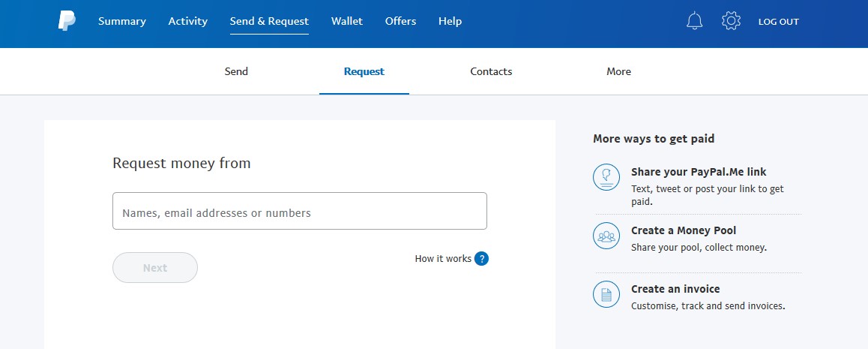
Task: Click the invoice document icon
Action: click(606, 294)
